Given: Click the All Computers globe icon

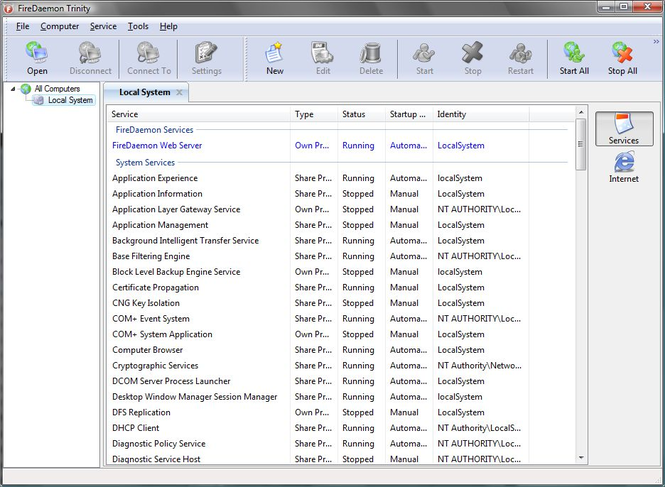Looking at the screenshot, I should pyautogui.click(x=26, y=89).
